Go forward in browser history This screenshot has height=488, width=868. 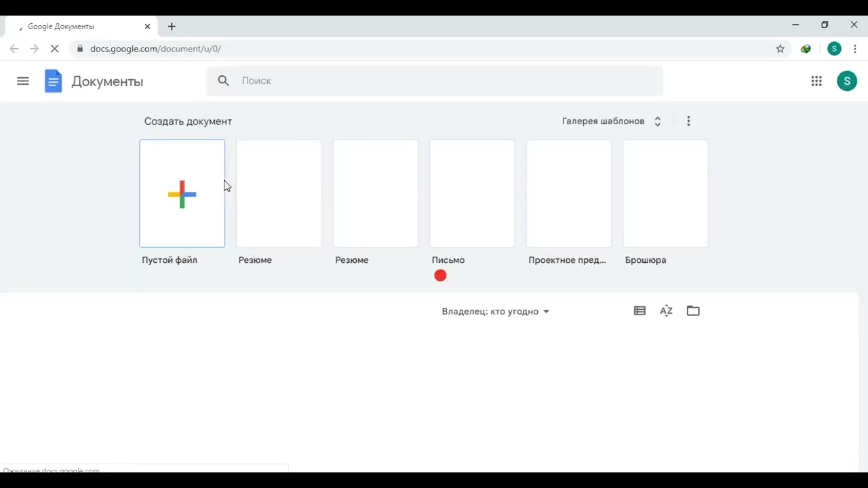click(35, 49)
